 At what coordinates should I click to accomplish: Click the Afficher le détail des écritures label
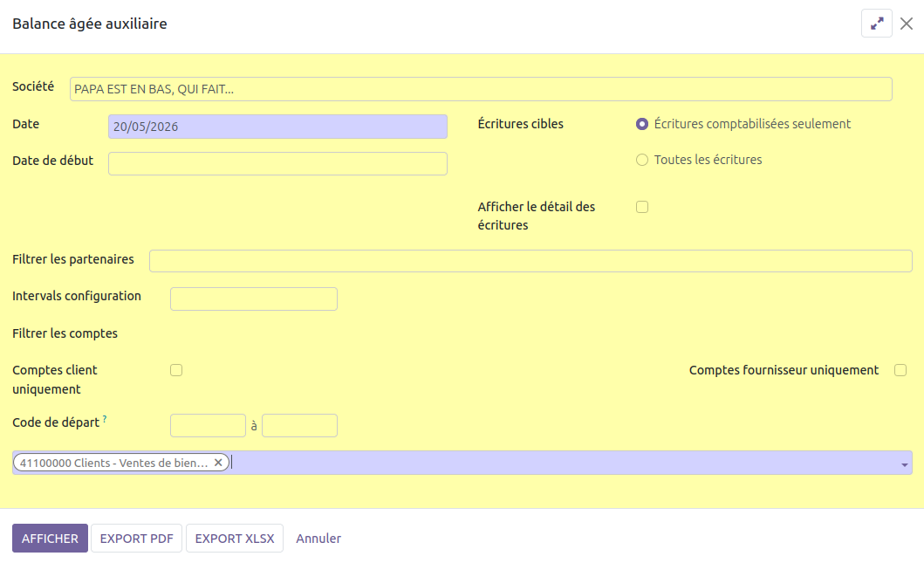pyautogui.click(x=537, y=216)
